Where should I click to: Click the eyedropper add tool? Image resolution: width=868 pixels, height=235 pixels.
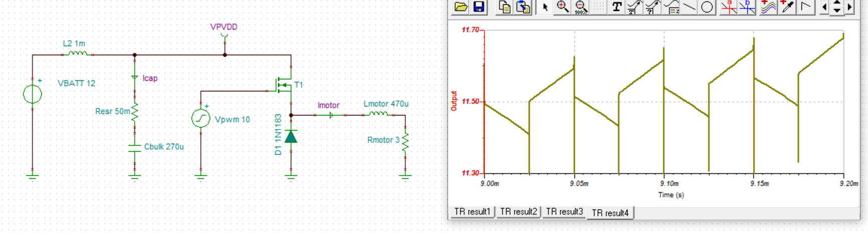pos(787,7)
